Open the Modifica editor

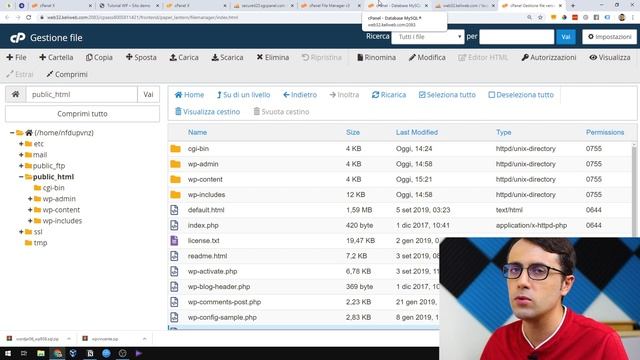(x=427, y=58)
